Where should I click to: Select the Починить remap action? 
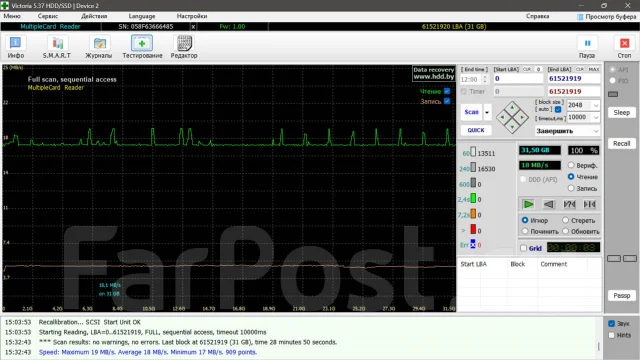click(525, 231)
